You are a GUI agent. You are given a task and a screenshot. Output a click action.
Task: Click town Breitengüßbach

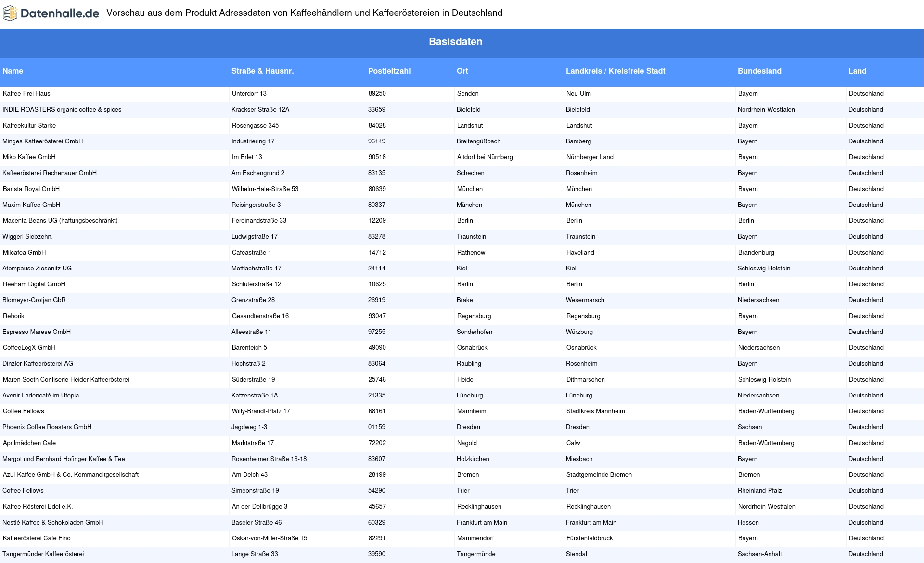point(479,141)
